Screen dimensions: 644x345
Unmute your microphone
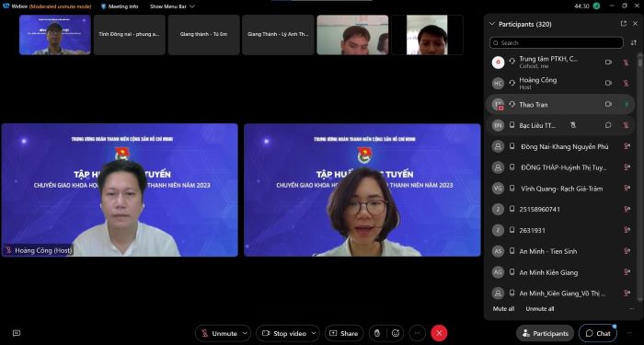219,333
